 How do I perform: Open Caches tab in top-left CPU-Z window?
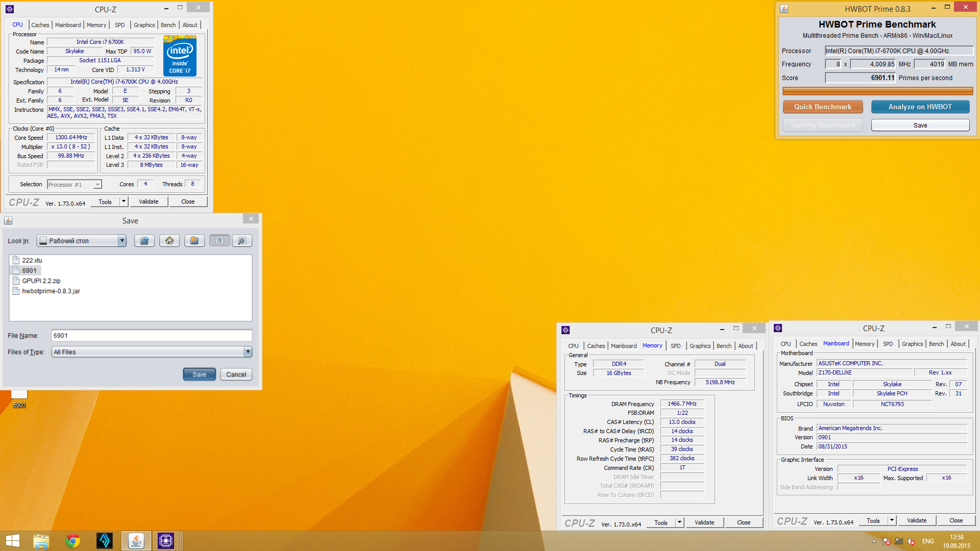tap(40, 25)
